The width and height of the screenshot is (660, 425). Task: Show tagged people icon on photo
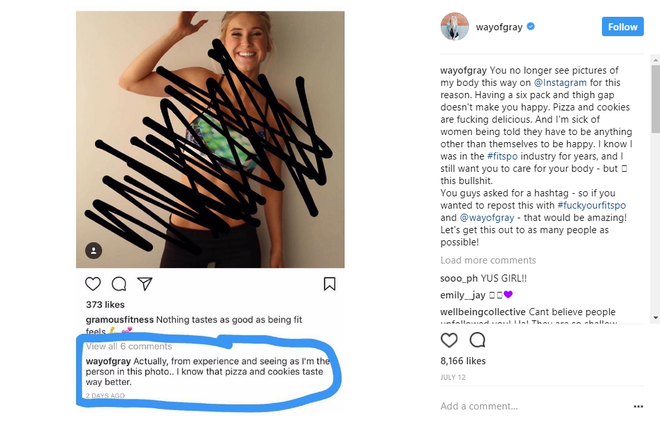coord(93,251)
